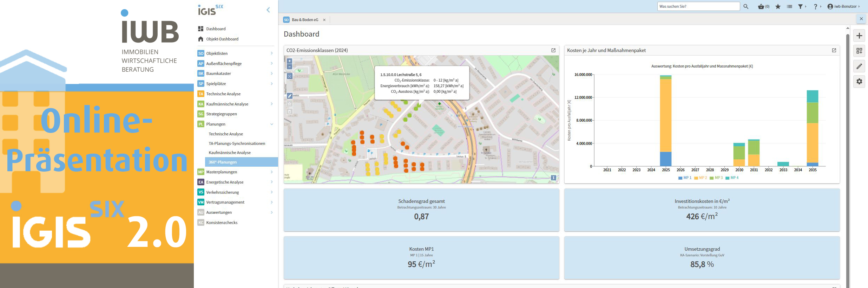
Task: Zoom out on the map
Action: pos(289,66)
